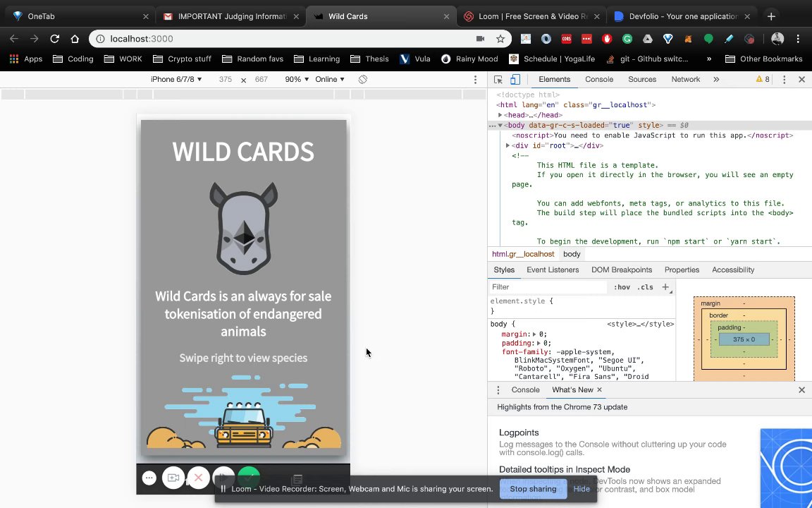Click the Loom camera toggle button
Image resolution: width=812 pixels, height=508 pixels.
173,478
